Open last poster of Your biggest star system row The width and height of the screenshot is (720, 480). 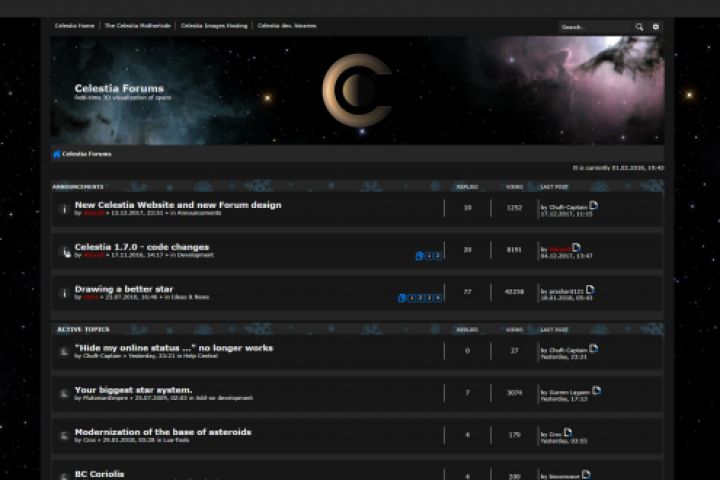[x=569, y=393]
